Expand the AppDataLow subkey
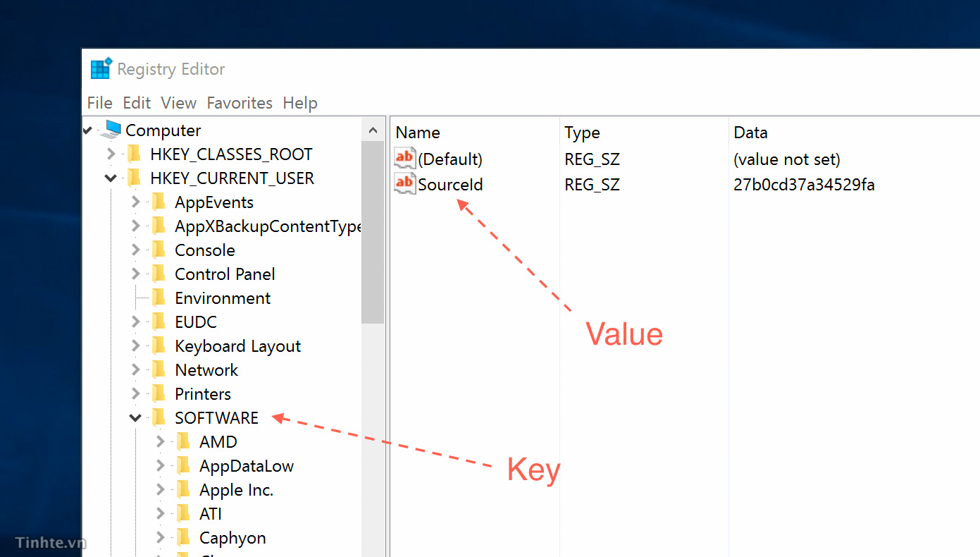The width and height of the screenshot is (980, 557). pos(160,466)
